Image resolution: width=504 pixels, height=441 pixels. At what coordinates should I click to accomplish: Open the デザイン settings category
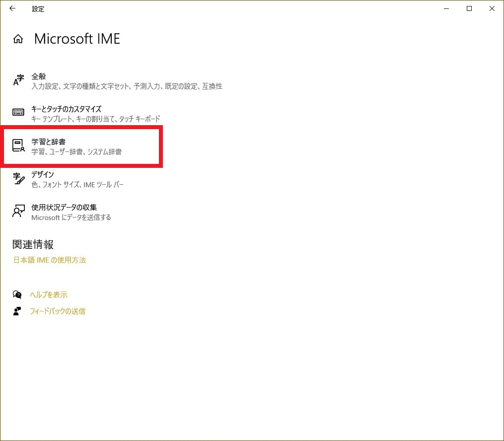pos(68,179)
